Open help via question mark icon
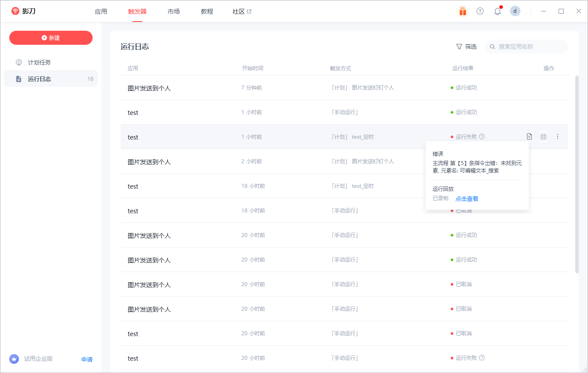Viewport: 588px width, 373px height. [480, 11]
